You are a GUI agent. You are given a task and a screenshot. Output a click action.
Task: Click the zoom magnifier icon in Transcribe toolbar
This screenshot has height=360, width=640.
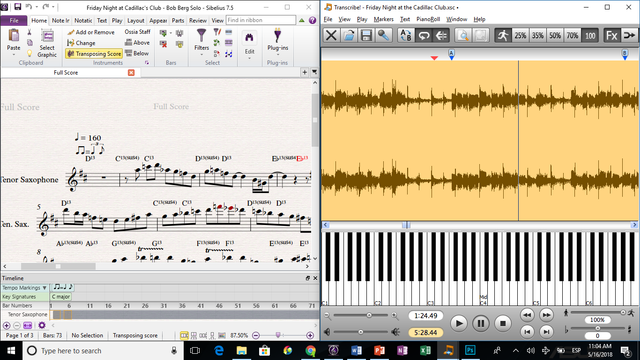pyautogui.click(x=463, y=36)
